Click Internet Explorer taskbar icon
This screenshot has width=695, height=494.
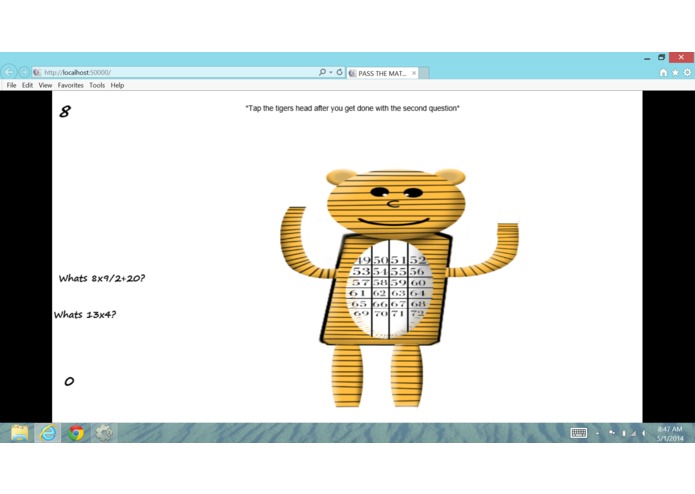48,432
